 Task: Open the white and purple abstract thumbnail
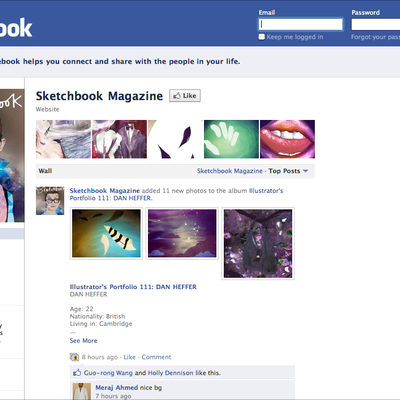tap(175, 139)
